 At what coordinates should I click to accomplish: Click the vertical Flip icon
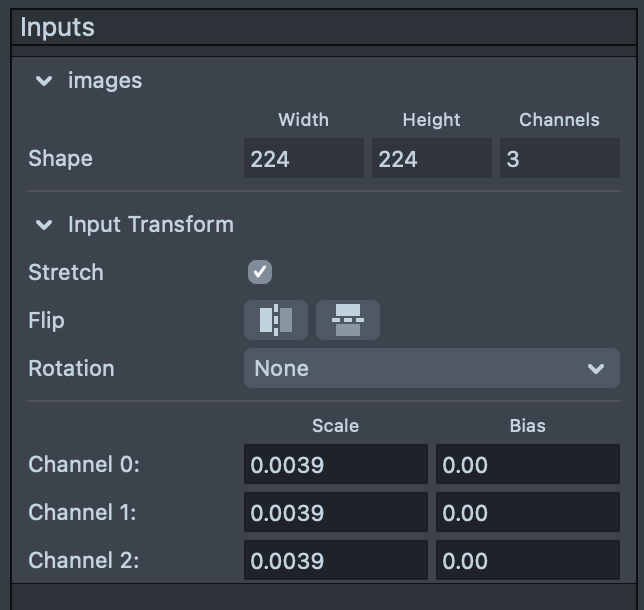coord(348,320)
